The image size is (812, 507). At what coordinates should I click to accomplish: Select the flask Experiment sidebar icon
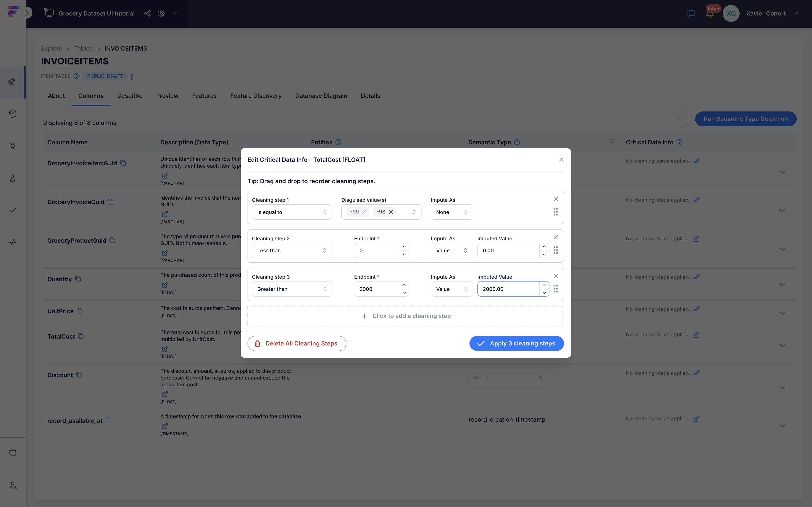pyautogui.click(x=12, y=178)
